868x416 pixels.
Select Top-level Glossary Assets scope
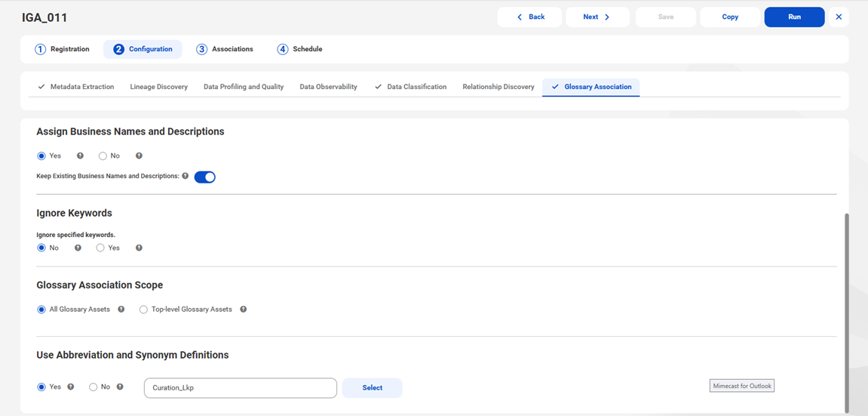click(x=143, y=309)
